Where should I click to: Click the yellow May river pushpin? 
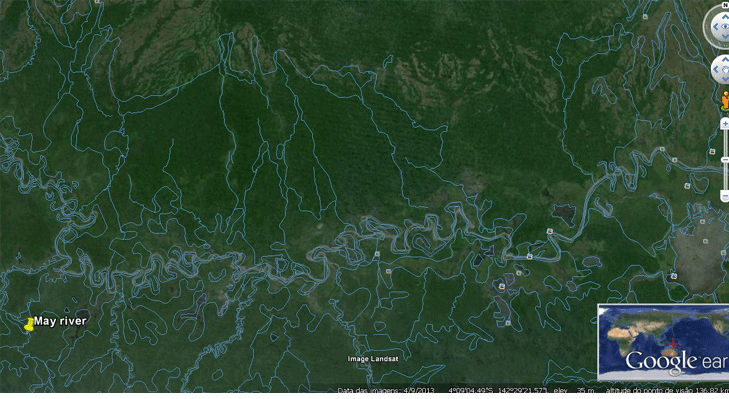(x=29, y=324)
